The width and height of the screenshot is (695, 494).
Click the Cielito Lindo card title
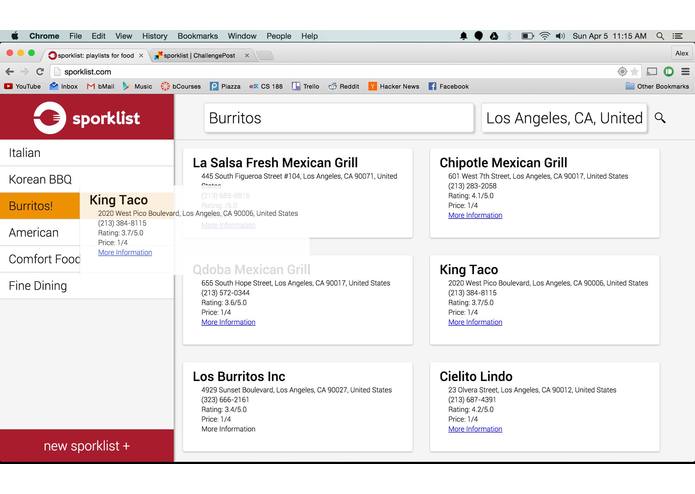point(476,376)
